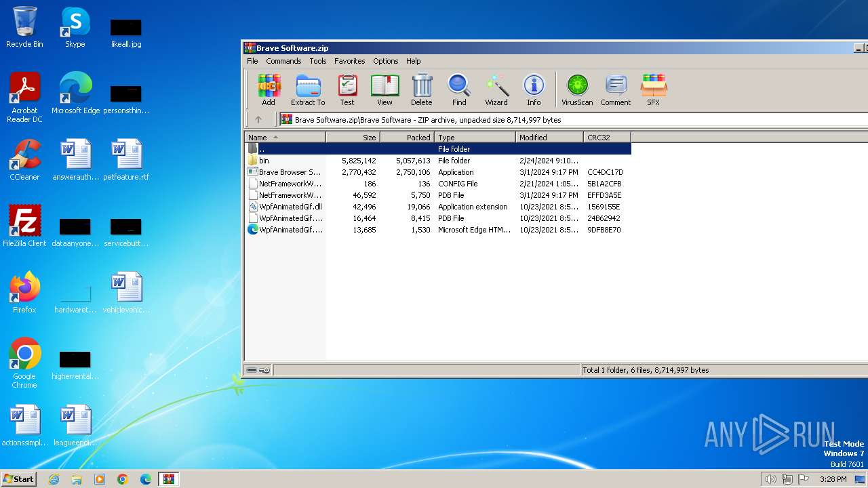The image size is (868, 488).
Task: Open the Comment toolbar icon
Action: tap(616, 90)
